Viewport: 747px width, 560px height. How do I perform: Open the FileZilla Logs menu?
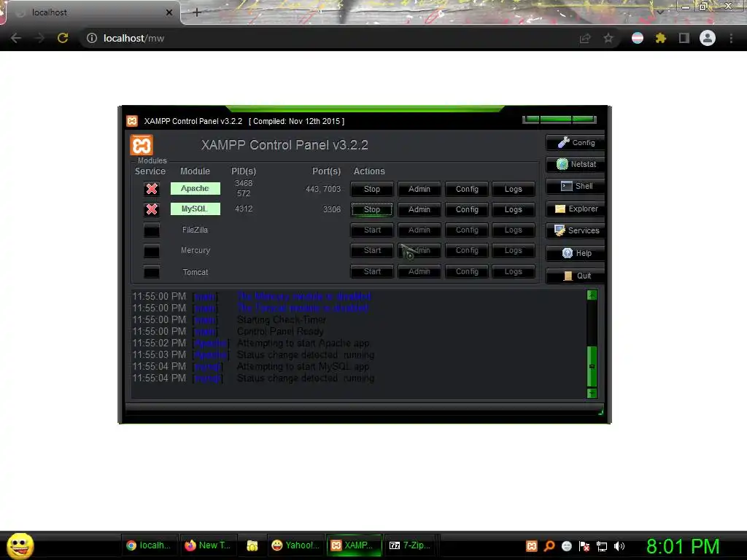tap(513, 230)
